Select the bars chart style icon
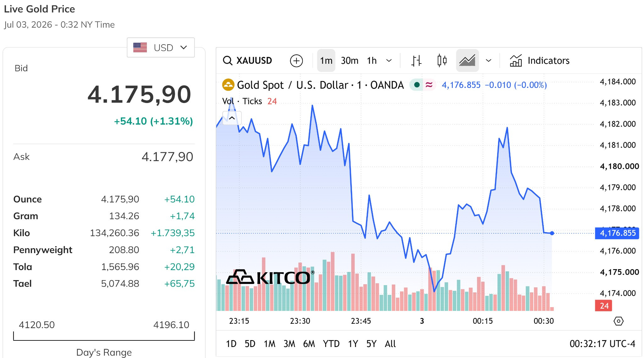644x358 pixels. click(416, 60)
